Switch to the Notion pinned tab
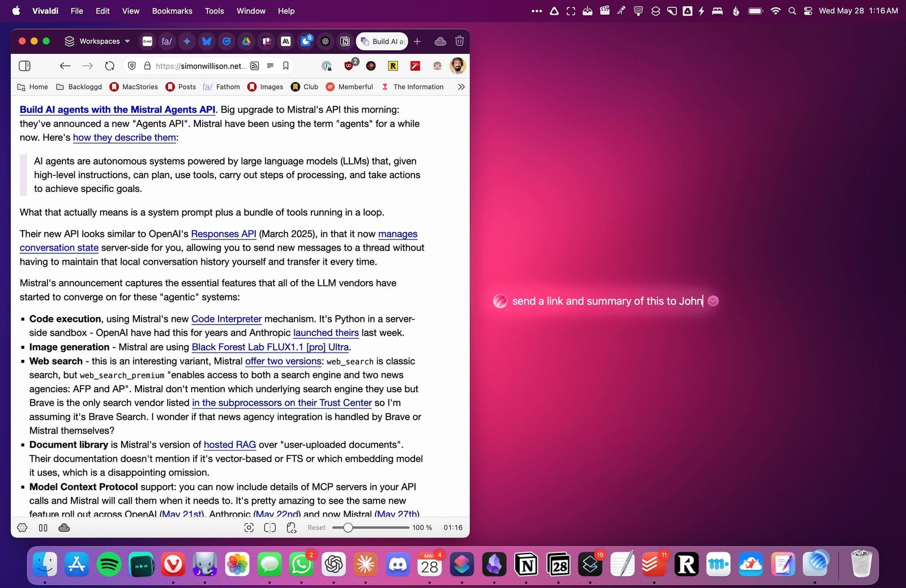 [345, 41]
